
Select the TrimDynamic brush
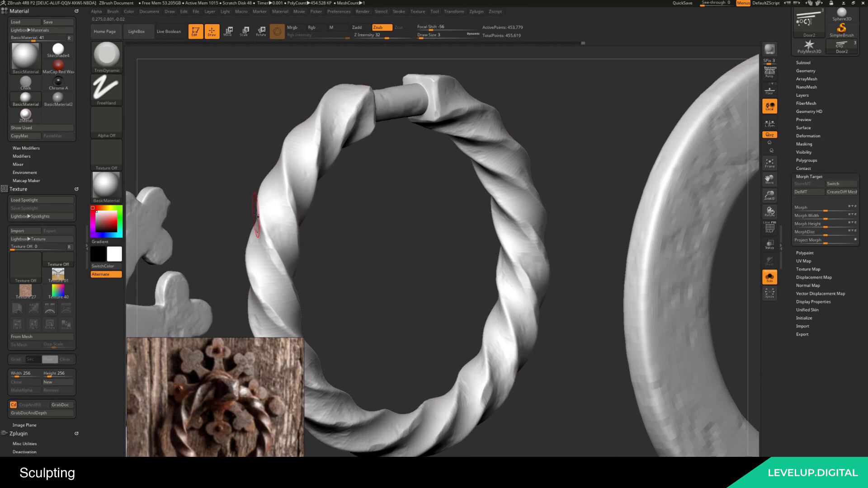(106, 56)
